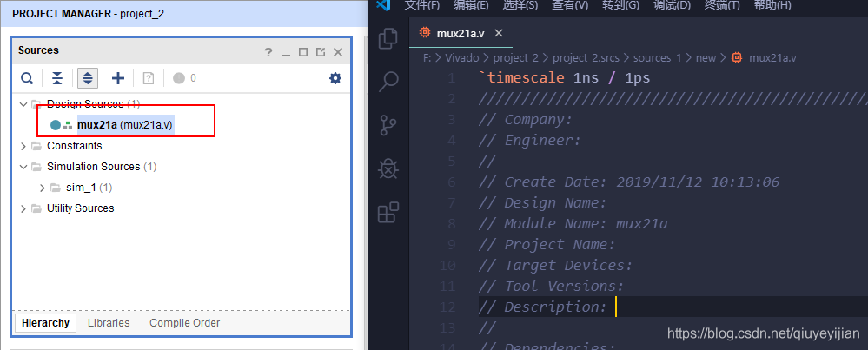
Task: Click the // Description: line
Action: pos(542,307)
